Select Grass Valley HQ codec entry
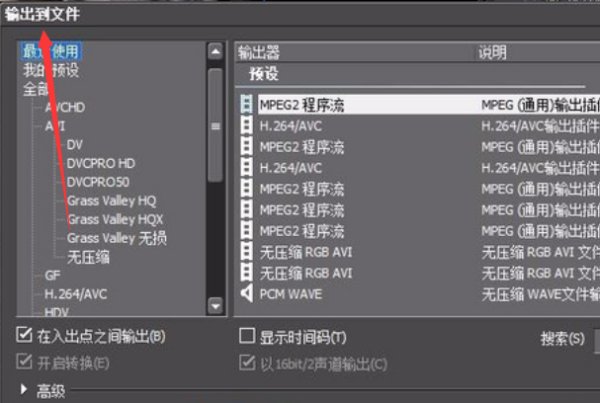The image size is (600, 403). point(111,201)
